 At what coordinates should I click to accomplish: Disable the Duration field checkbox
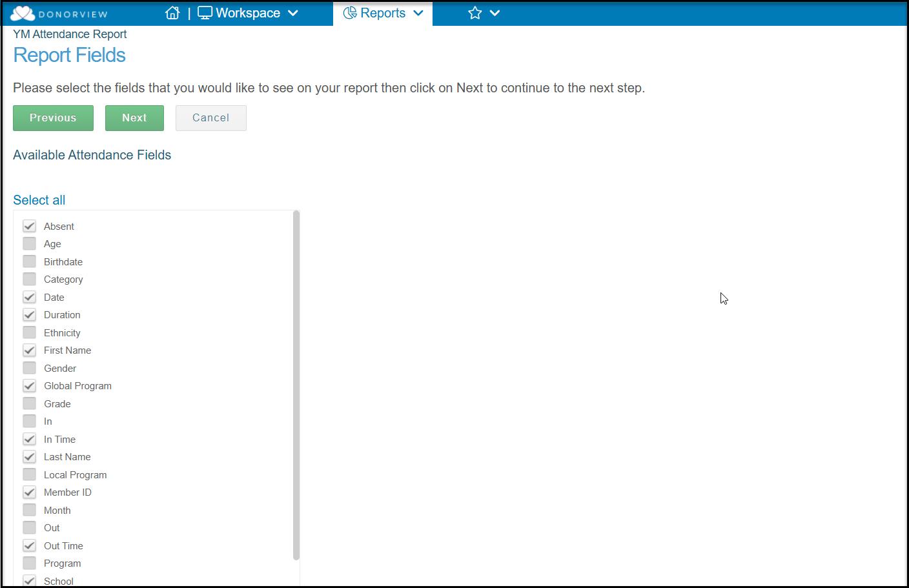(x=29, y=314)
